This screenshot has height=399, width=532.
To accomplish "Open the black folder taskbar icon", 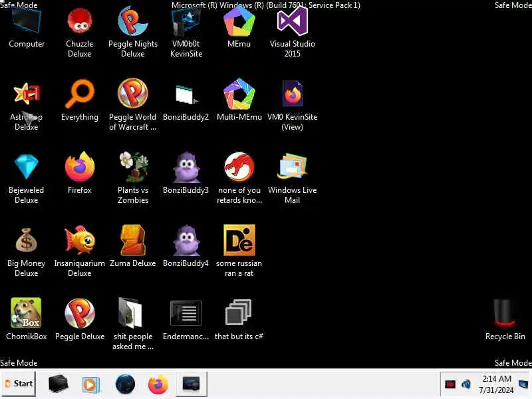I will 59,384.
